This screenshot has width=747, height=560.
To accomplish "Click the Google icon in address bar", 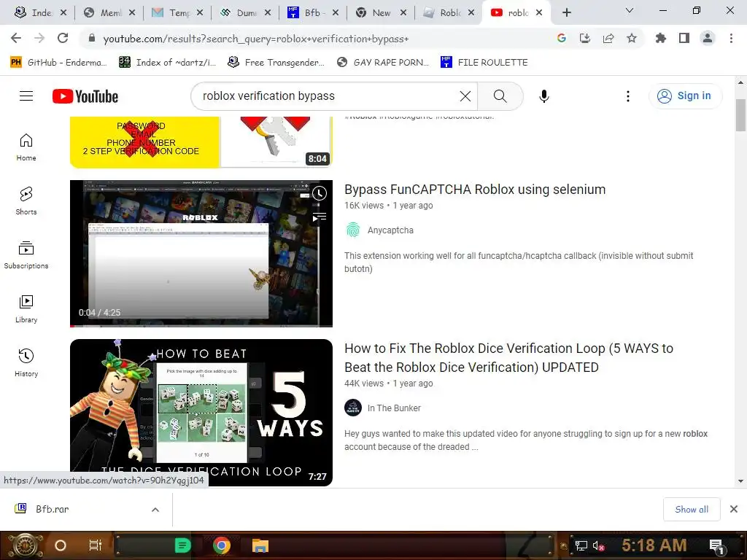I will [562, 39].
